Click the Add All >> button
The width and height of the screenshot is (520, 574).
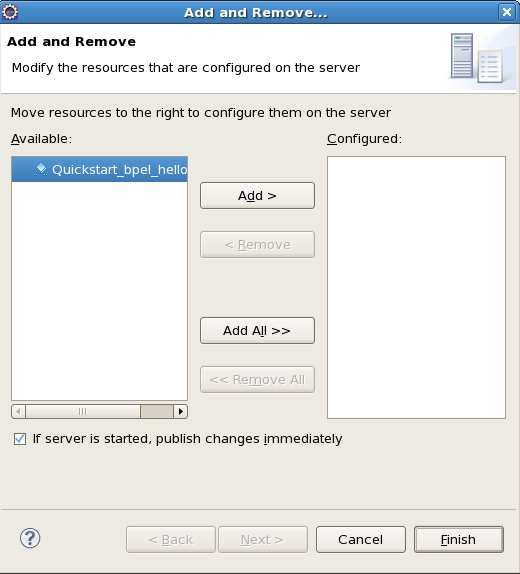257,331
